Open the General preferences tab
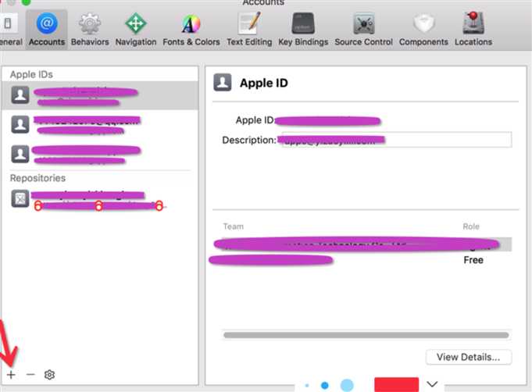 coord(10,30)
